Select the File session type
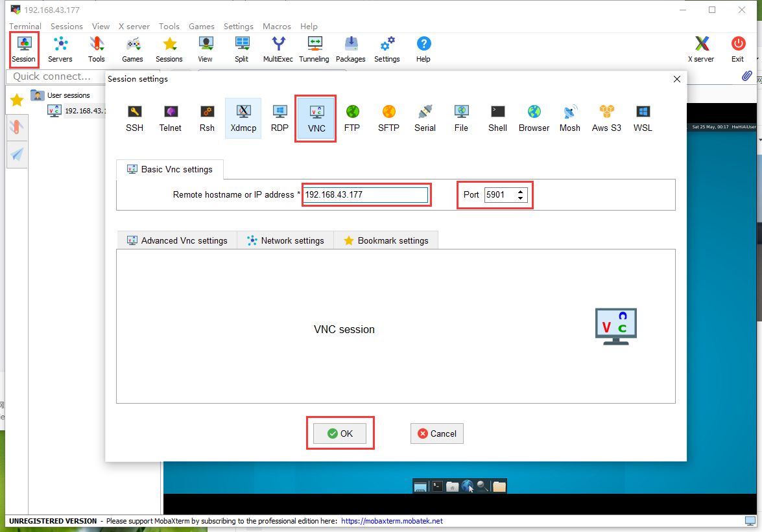 point(461,119)
